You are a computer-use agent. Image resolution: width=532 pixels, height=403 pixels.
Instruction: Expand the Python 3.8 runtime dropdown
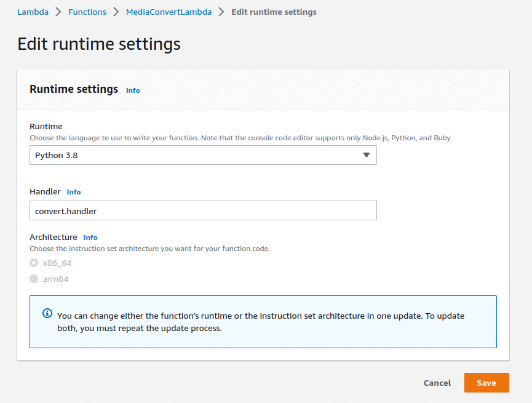tap(203, 155)
